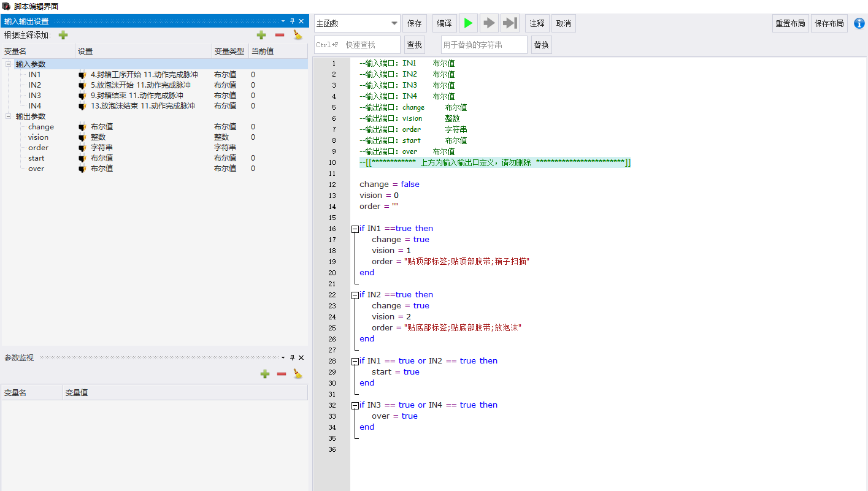
Task: Toggle the pin icon of 参数监视 panel
Action: click(292, 357)
